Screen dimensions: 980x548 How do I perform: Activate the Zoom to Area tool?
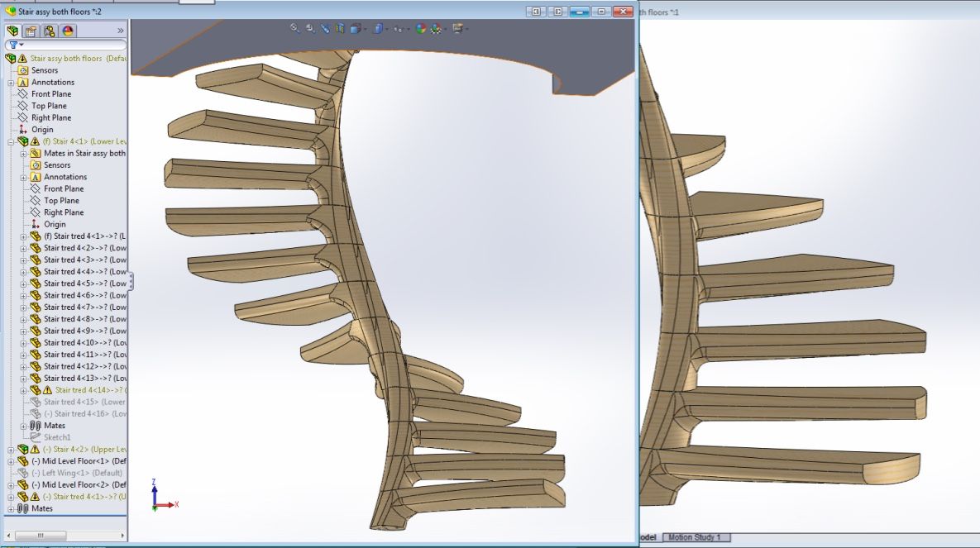click(x=309, y=28)
